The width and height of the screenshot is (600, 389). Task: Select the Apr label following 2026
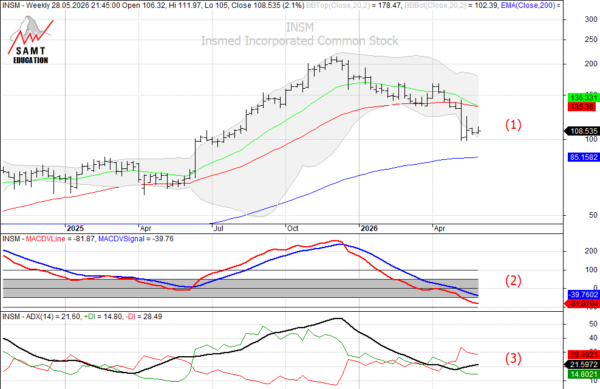coord(439,228)
